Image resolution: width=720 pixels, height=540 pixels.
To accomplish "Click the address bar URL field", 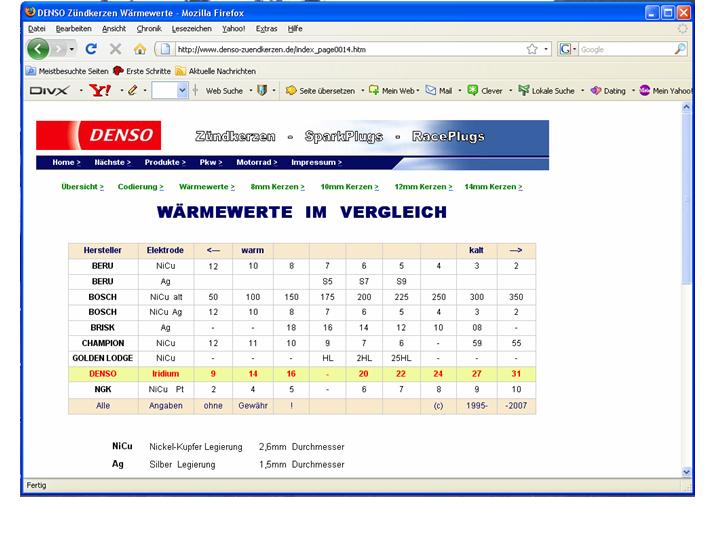I will click(x=350, y=49).
